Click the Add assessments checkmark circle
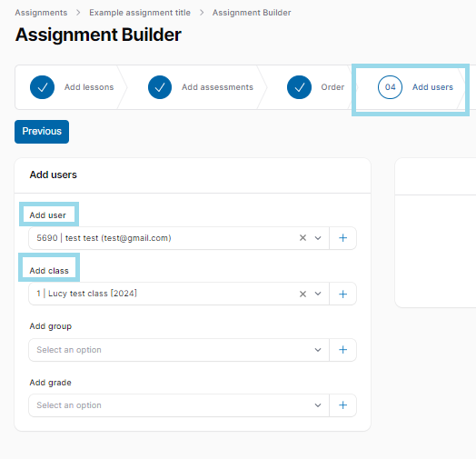 tap(160, 87)
